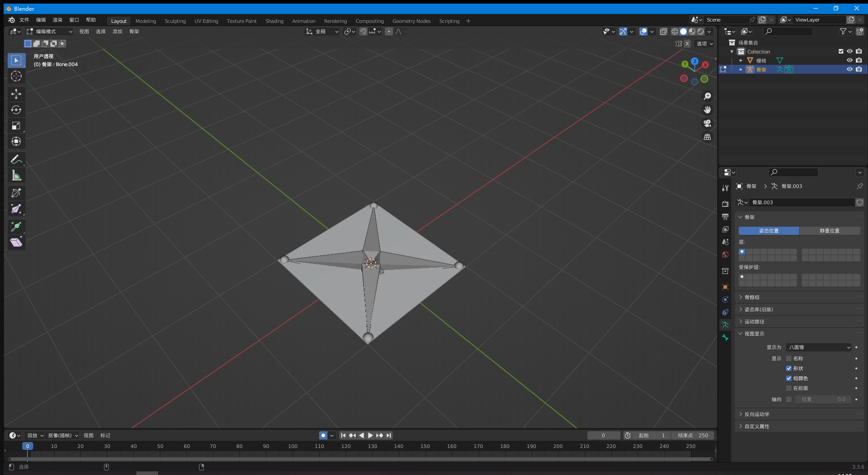Image resolution: width=868 pixels, height=475 pixels.
Task: Click the timeline horizontal scrollbar
Action: click(x=360, y=459)
